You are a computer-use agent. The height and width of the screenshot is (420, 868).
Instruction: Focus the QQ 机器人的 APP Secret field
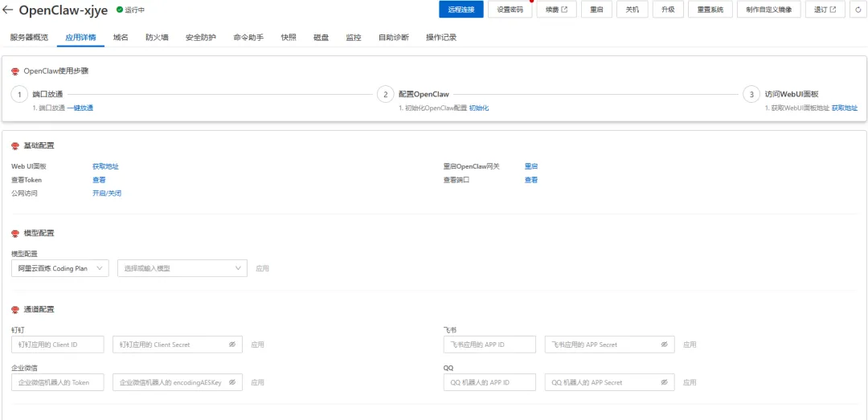tap(609, 382)
